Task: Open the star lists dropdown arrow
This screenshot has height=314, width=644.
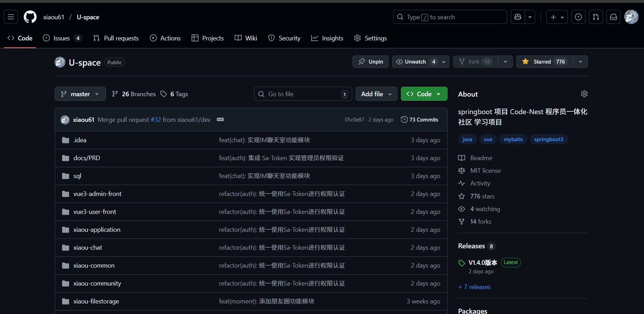Action: point(581,61)
